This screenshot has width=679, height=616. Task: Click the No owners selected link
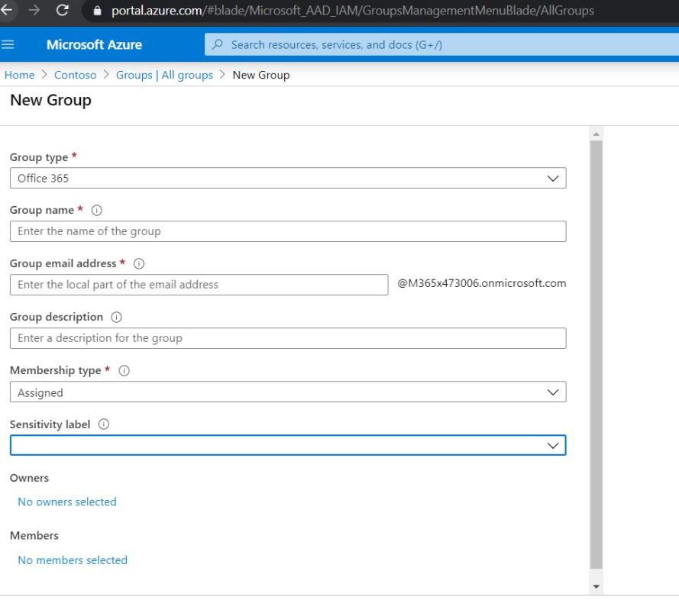(67, 502)
